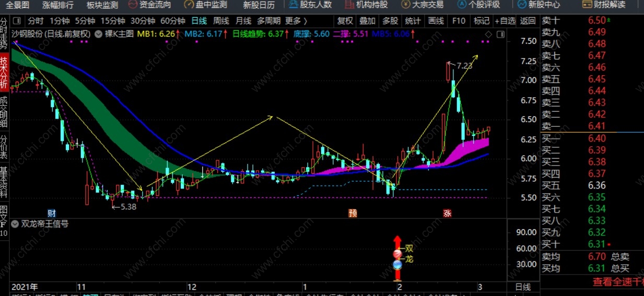Open 新股日历 IPO calendar
The width and height of the screenshot is (644, 296).
259,5
